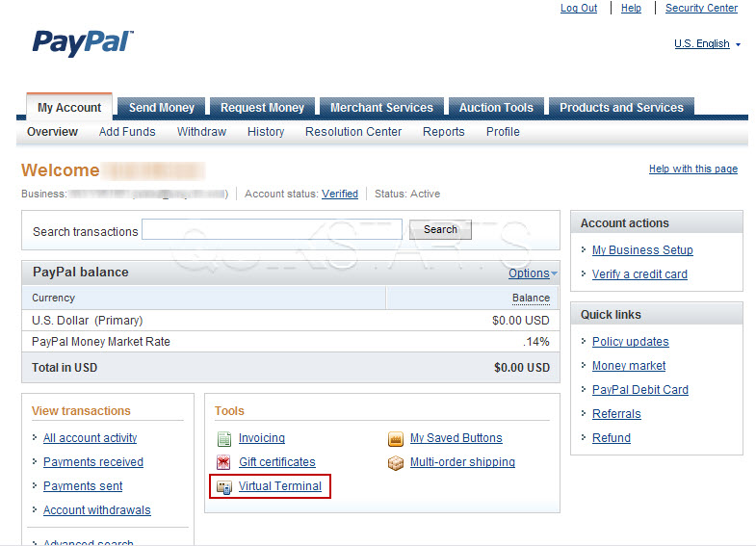The width and height of the screenshot is (756, 546).
Task: Click the .14% rate value
Action: point(536,342)
